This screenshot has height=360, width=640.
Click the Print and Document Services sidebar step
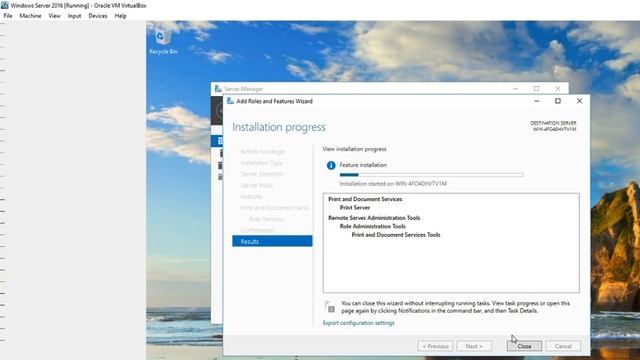275,208
